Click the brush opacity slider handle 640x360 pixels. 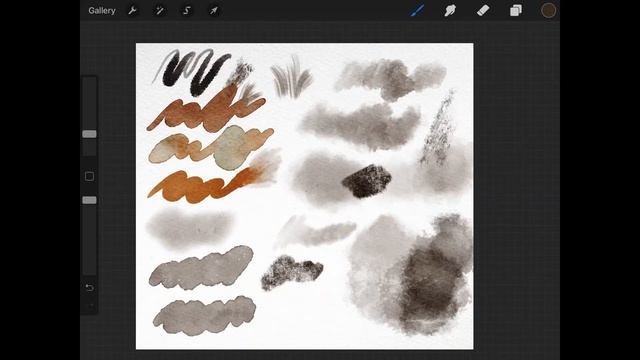(89, 200)
